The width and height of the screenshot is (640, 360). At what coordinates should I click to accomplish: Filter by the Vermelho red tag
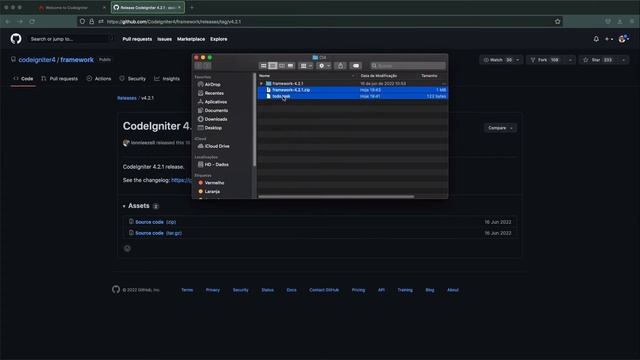click(211, 182)
